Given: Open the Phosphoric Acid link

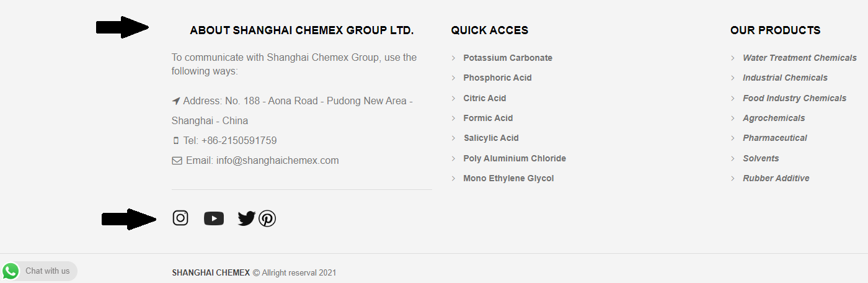Looking at the screenshot, I should point(497,78).
